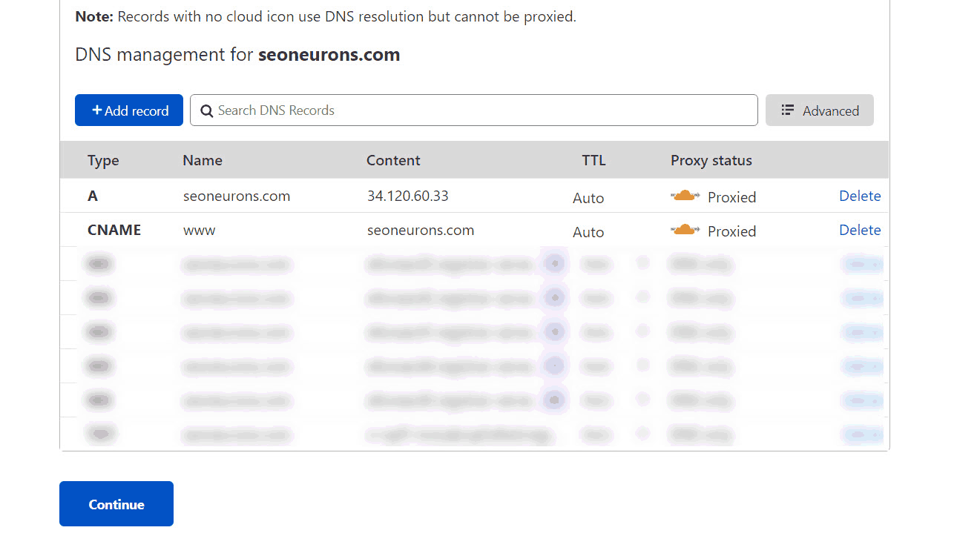980x556 pixels.
Task: Click seoneurons.com content of CNAME record
Action: coord(421,230)
